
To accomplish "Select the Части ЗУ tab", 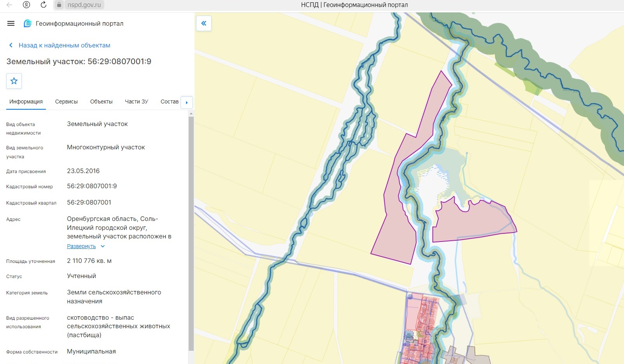I will coord(137,101).
